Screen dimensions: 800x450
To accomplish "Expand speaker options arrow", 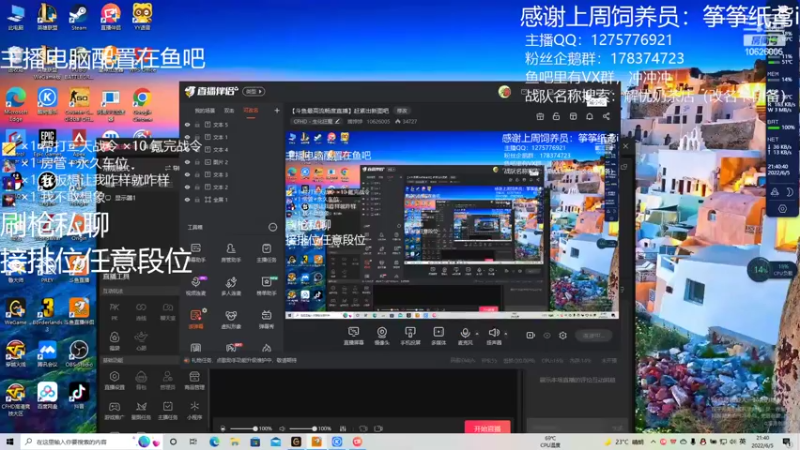I will [x=506, y=334].
